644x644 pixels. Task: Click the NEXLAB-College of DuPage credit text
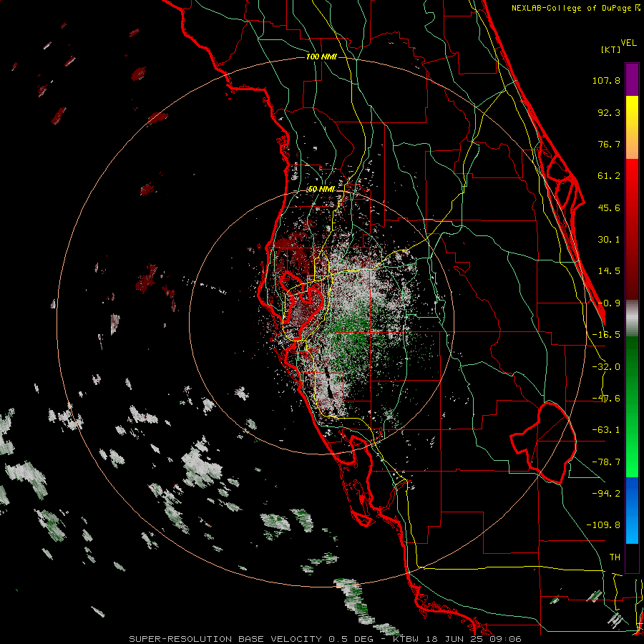point(576,8)
